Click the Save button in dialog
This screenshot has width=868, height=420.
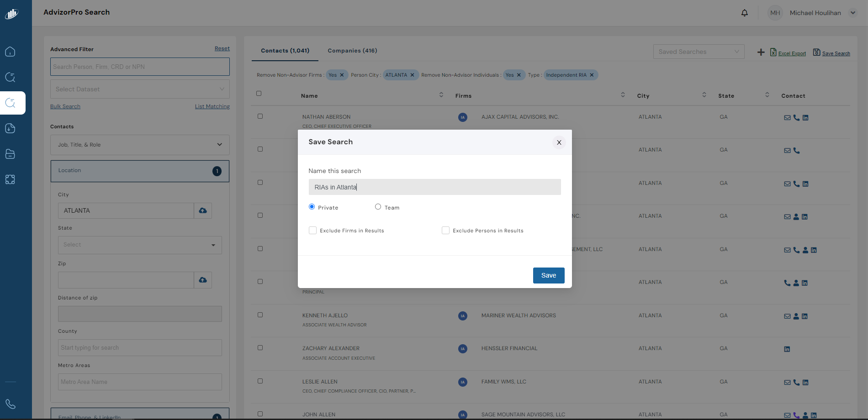pyautogui.click(x=548, y=275)
